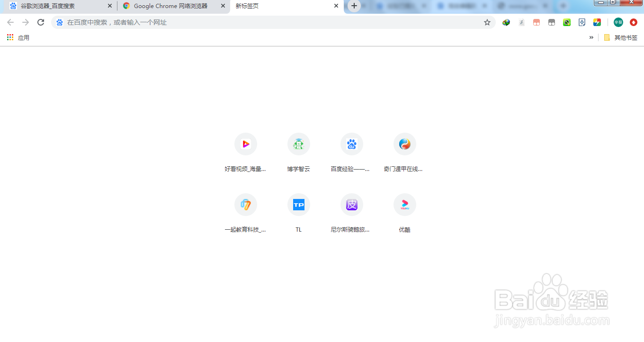
Task: Expand hidden bookmarks with the double chevron
Action: pos(591,37)
